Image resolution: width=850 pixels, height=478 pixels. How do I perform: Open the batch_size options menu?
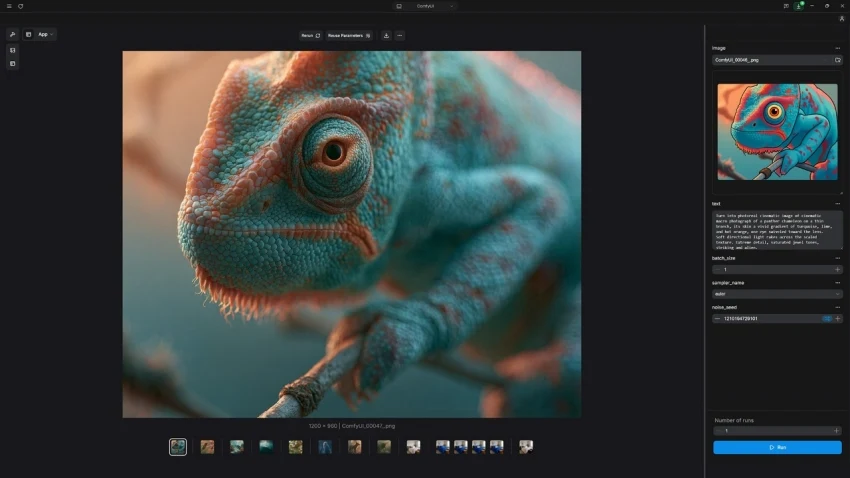838,259
